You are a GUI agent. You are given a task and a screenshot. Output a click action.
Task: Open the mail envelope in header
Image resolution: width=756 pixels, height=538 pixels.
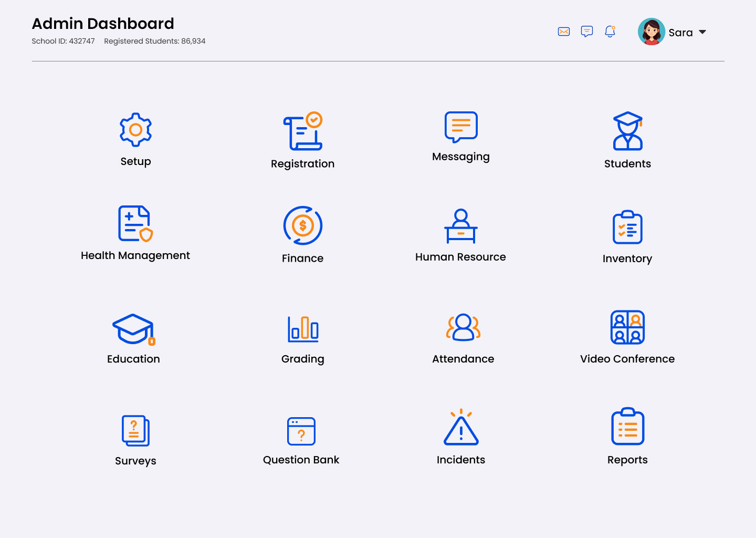click(x=564, y=32)
